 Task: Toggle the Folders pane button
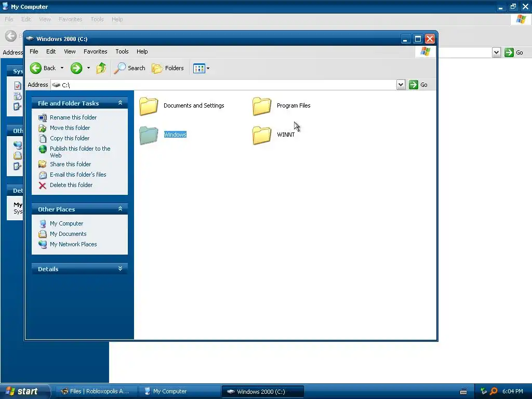click(168, 68)
